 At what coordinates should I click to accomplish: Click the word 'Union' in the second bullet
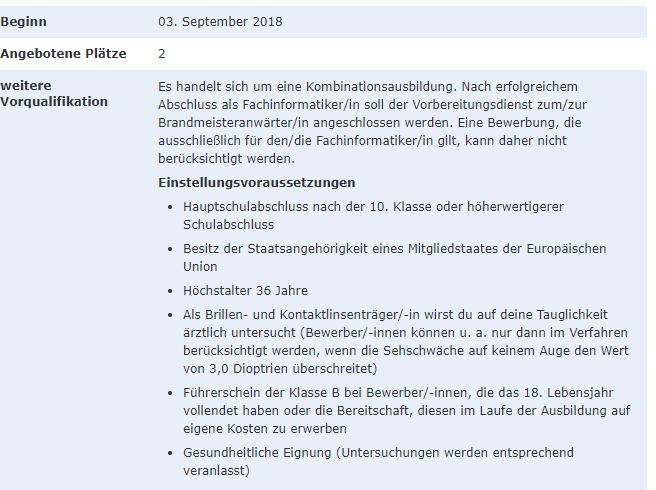200,267
